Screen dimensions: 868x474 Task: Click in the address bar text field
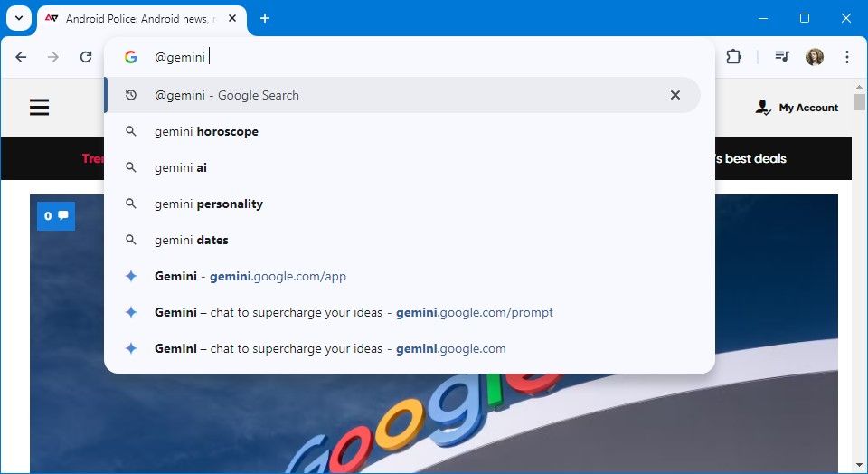pos(407,57)
